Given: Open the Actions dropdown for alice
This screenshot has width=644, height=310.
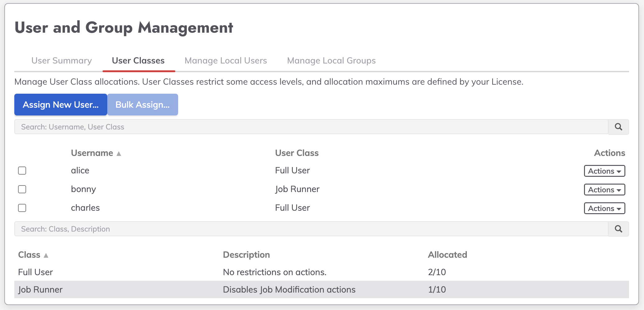Looking at the screenshot, I should coord(605,171).
